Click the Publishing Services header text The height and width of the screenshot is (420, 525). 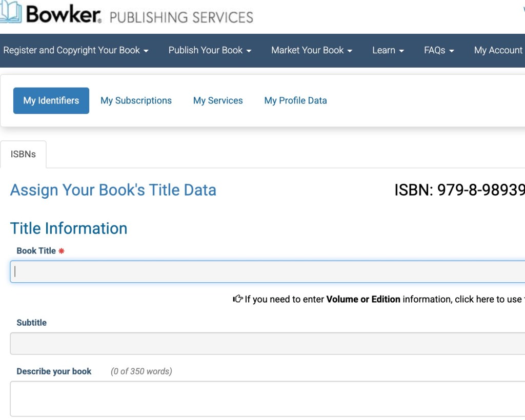(x=181, y=16)
